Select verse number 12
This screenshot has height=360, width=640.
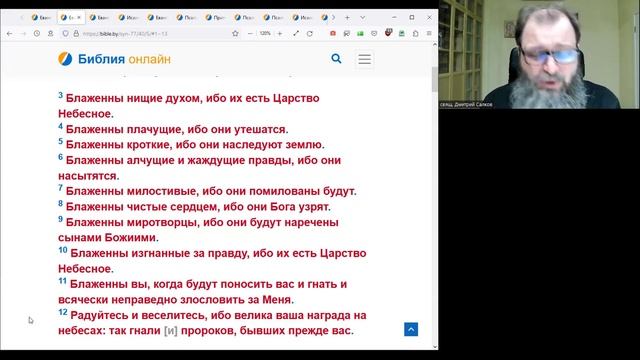tap(62, 312)
